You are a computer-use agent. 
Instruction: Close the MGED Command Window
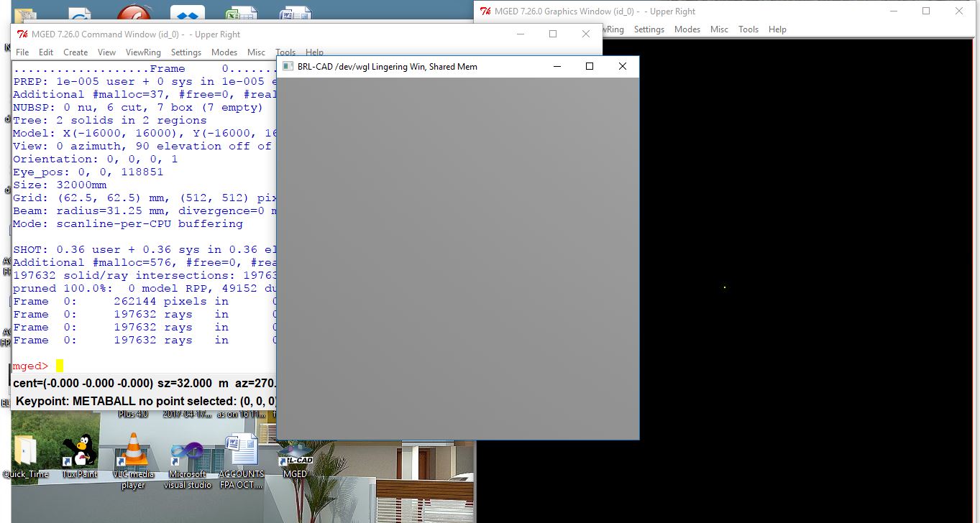[x=585, y=34]
